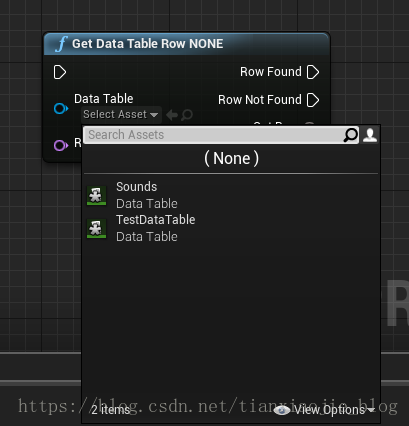The image size is (409, 426).
Task: Click the eye icon next to View Options
Action: click(x=282, y=410)
